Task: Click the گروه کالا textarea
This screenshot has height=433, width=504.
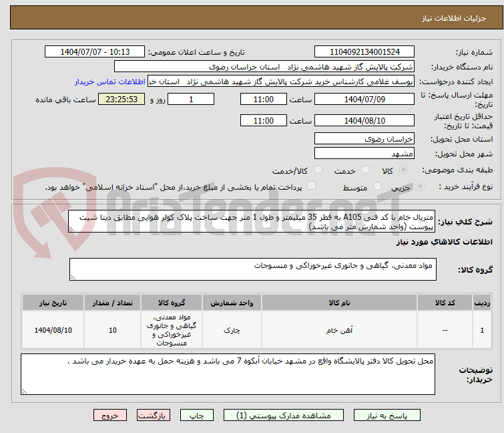Action: pos(253,269)
